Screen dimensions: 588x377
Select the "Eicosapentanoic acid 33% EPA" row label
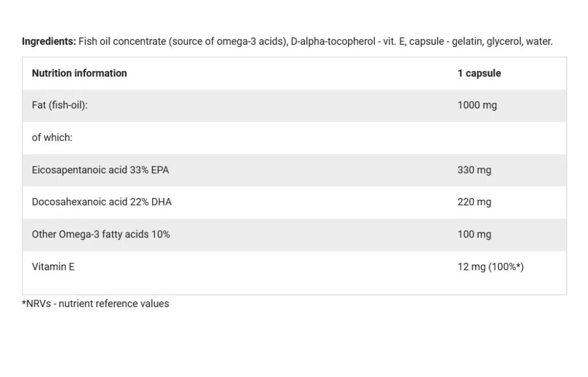[x=100, y=170]
